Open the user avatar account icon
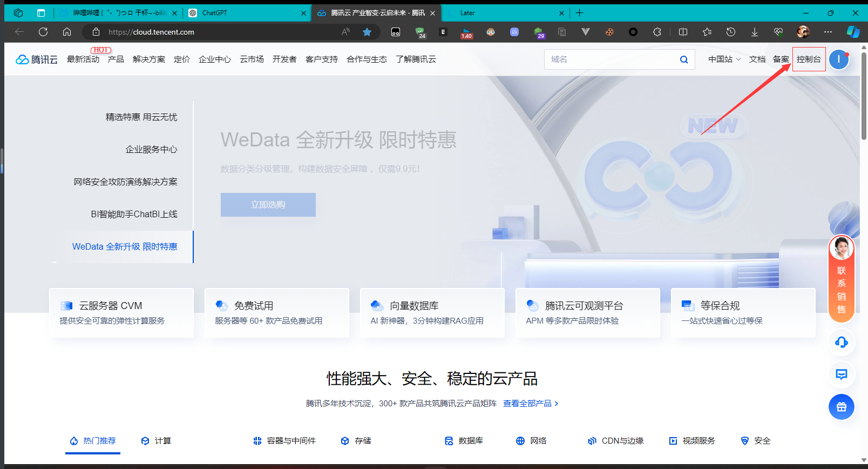The image size is (868, 469). [838, 59]
